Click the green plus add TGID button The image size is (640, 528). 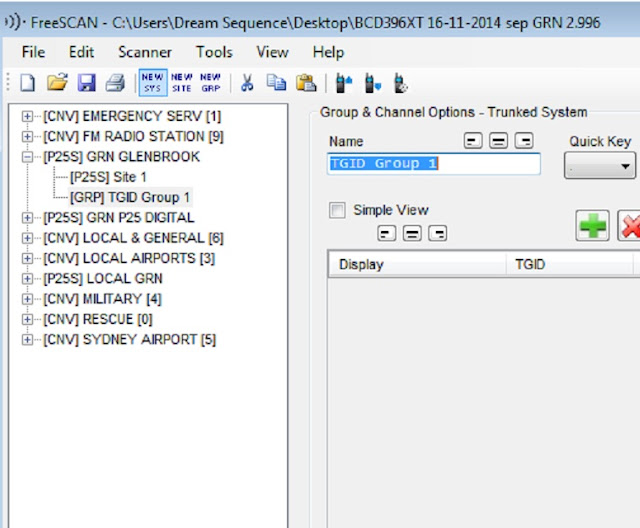point(592,226)
